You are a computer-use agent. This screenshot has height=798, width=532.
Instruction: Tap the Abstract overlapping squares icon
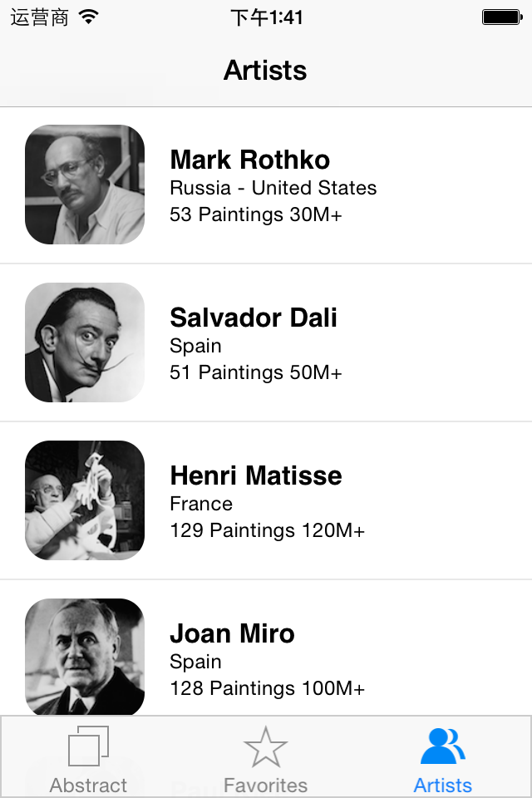click(x=88, y=746)
